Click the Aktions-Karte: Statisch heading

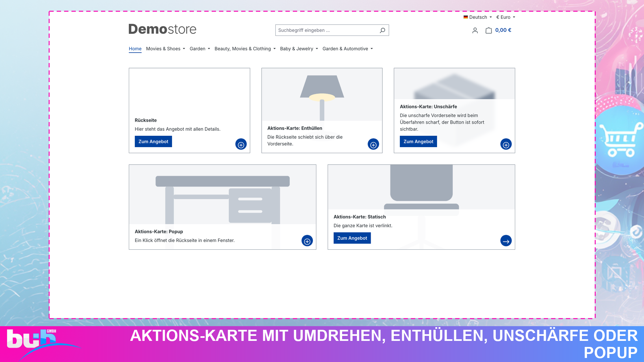[x=360, y=217]
